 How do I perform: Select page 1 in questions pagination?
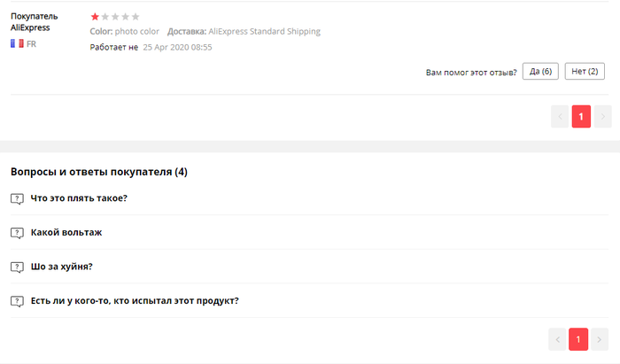(x=578, y=339)
